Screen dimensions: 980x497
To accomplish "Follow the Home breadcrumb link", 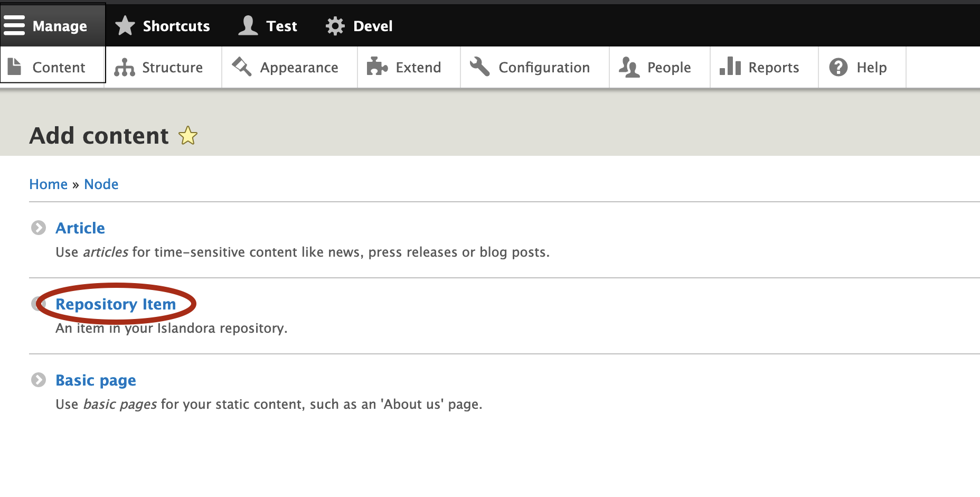I will click(x=48, y=184).
